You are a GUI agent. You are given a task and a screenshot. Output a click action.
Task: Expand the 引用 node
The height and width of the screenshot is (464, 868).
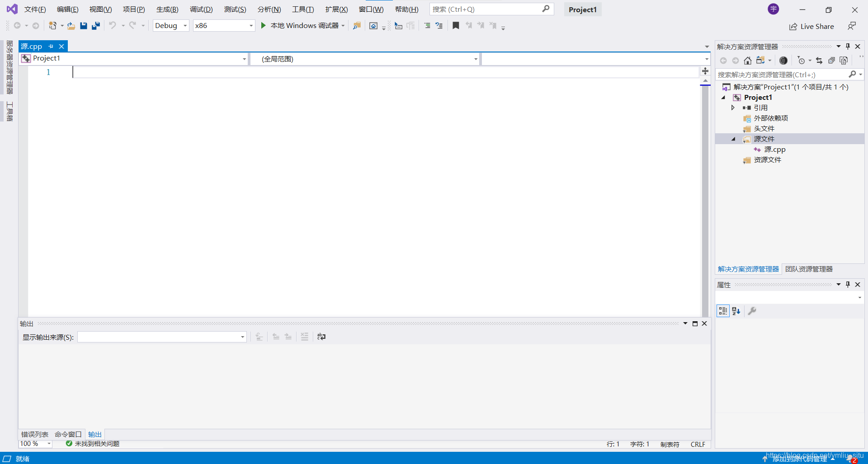pos(733,108)
